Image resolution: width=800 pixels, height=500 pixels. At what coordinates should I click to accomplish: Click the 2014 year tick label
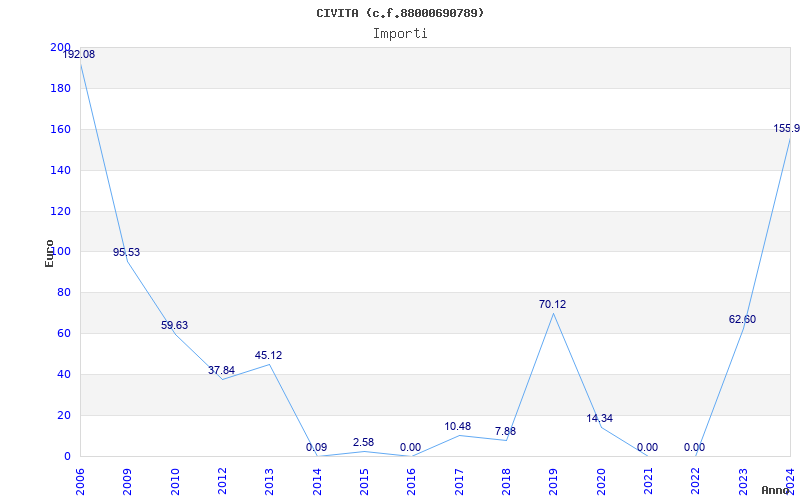tap(317, 482)
